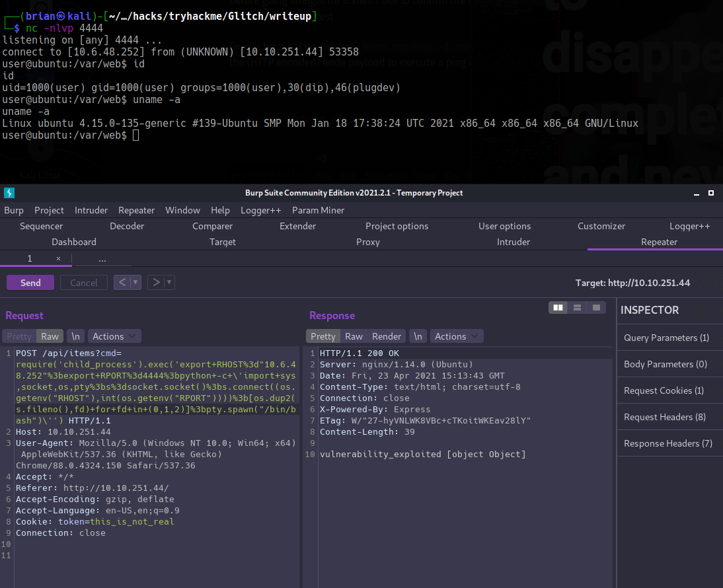Click the terminal shell prompt cursor
This screenshot has width=723, height=588.
135,135
